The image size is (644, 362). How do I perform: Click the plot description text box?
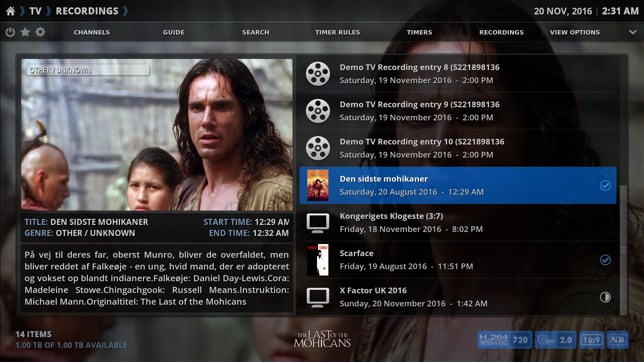[x=157, y=278]
